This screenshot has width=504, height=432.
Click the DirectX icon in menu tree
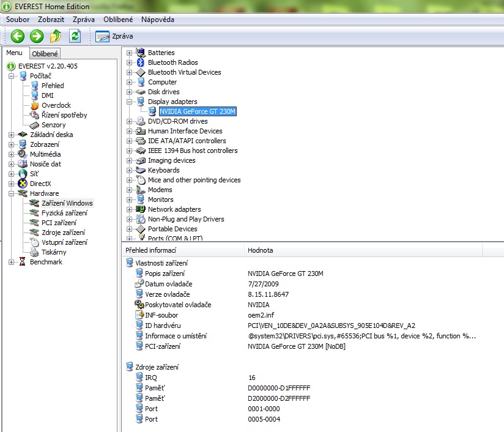coord(23,184)
